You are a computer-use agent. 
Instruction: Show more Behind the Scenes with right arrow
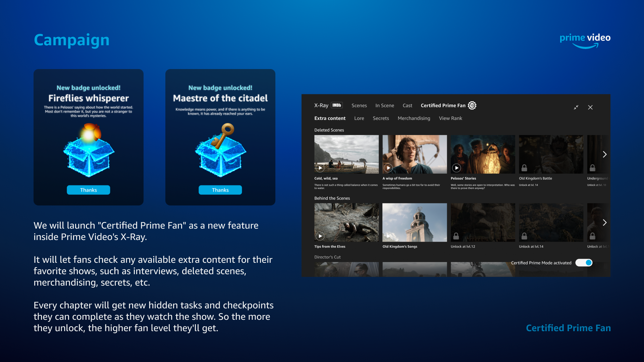pyautogui.click(x=604, y=223)
